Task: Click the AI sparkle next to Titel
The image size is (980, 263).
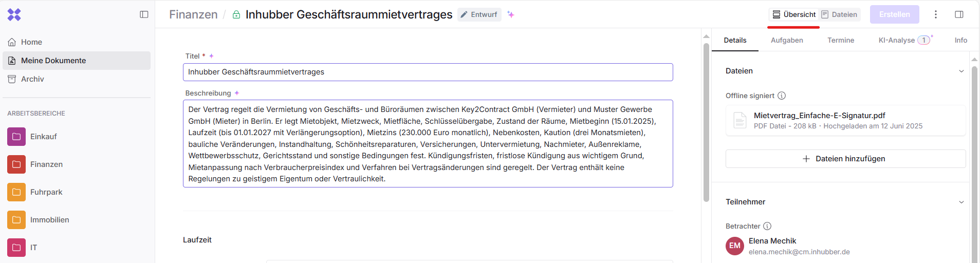Action: click(211, 56)
